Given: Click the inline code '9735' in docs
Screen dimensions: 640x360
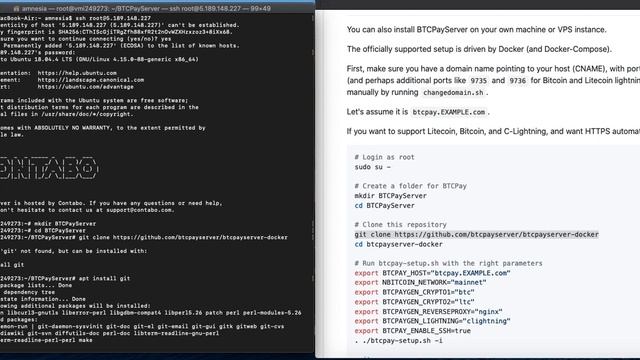Looking at the screenshot, I should pyautogui.click(x=478, y=81).
